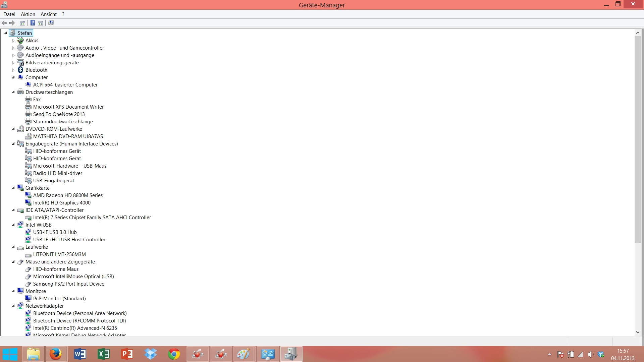Show hidden system tray icons arrow
Image resolution: width=644 pixels, height=362 pixels.
click(x=549, y=354)
